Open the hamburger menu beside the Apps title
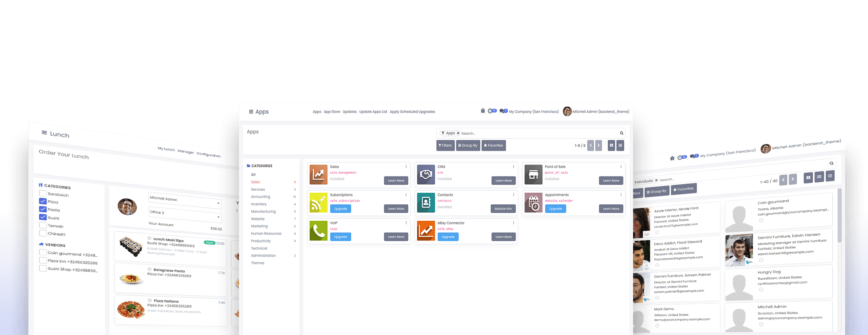 pos(251,112)
